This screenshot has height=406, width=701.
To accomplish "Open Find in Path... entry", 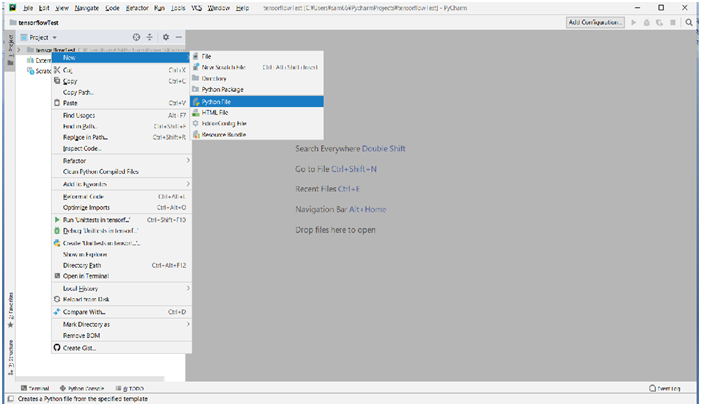I will pyautogui.click(x=121, y=127).
